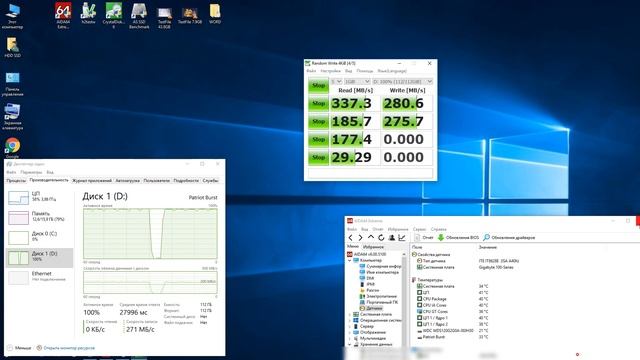Image resolution: width=640 pixels, height=360 pixels.
Task: Select Суммарная информация in the AIDA64 tree
Action: click(x=380, y=266)
